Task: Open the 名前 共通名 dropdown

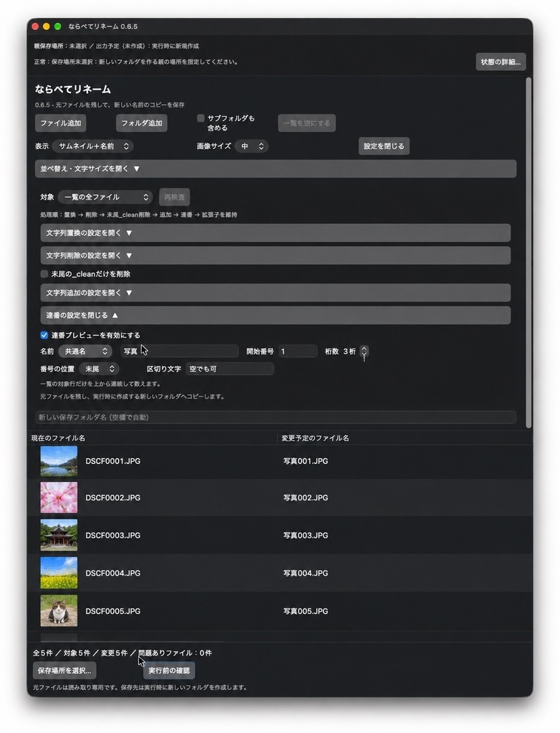Action: [x=86, y=351]
